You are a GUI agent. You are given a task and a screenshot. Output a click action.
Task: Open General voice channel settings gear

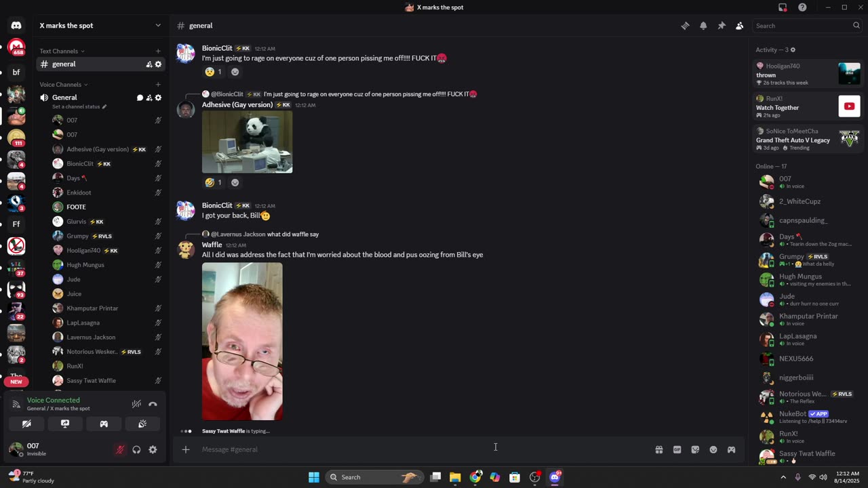pos(158,98)
